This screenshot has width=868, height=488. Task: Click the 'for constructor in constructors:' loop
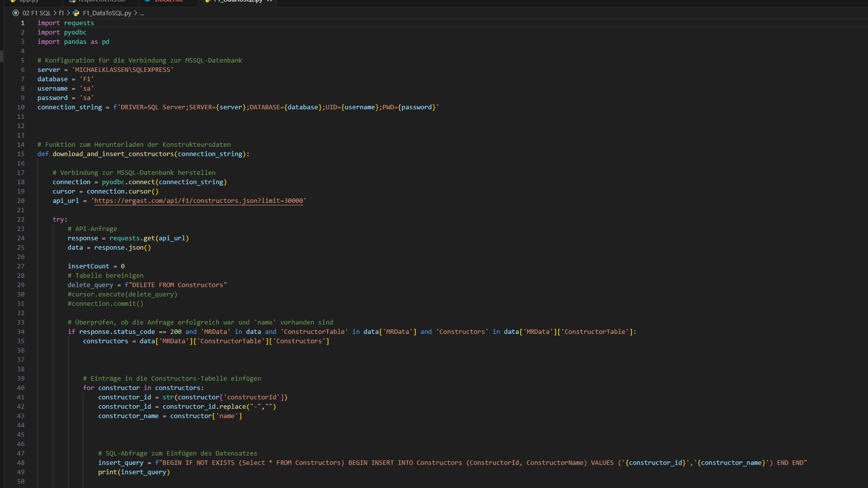point(143,388)
